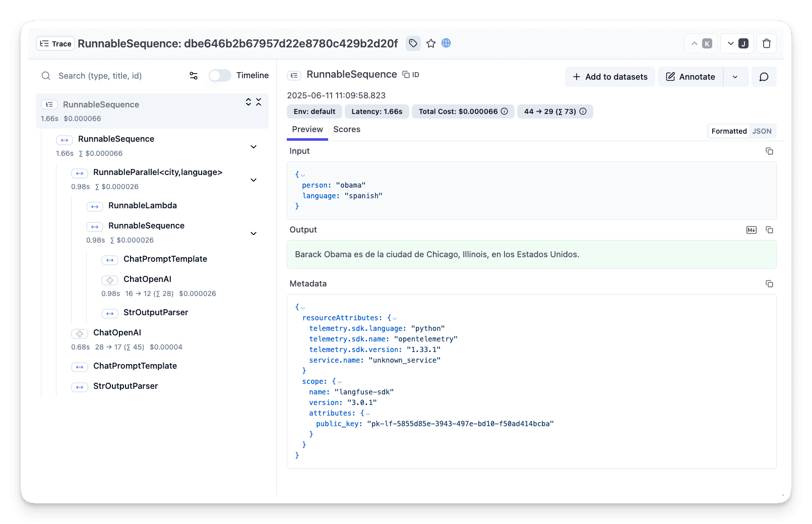Collapse the resourceAttributes object in Metadata
This screenshot has height=524, width=812.
click(x=395, y=318)
